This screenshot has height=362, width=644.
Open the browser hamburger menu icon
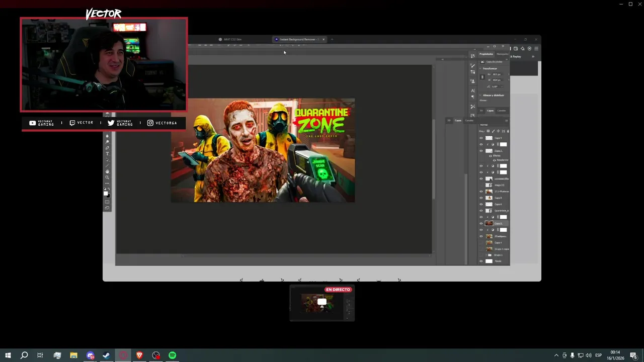click(536, 49)
